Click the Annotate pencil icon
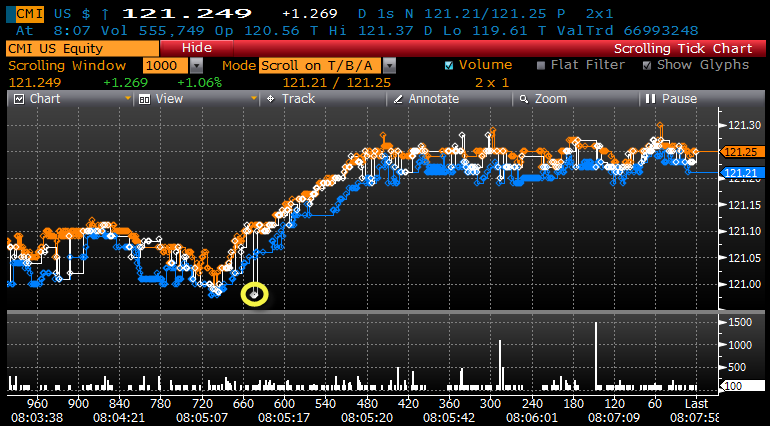770x426 pixels. [x=398, y=99]
